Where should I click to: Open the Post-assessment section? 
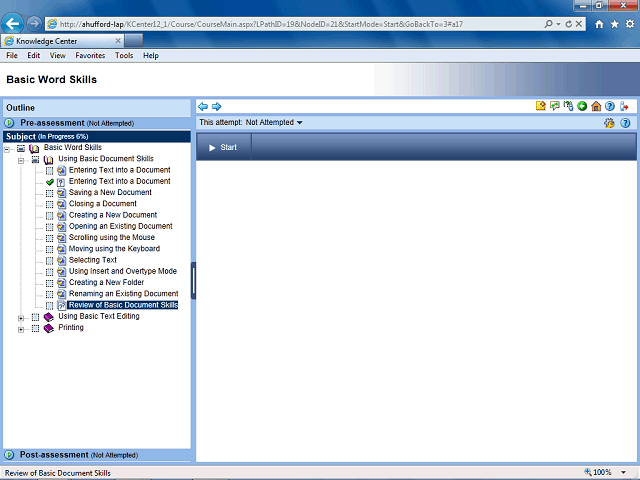click(97, 455)
